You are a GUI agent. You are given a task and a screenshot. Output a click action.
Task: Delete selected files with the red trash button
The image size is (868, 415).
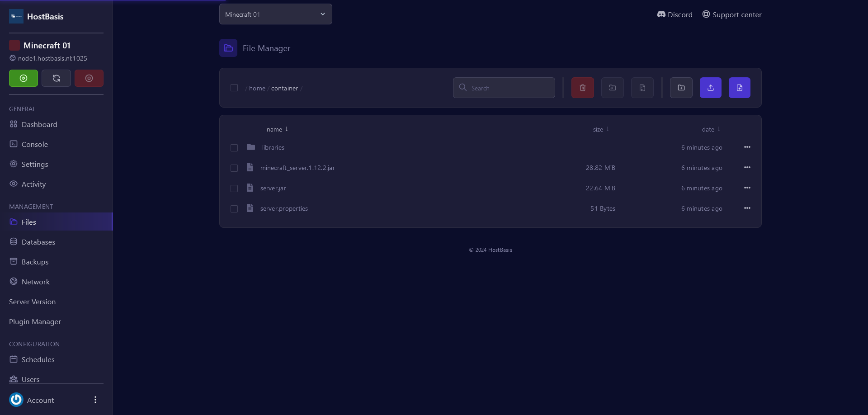[x=583, y=88]
